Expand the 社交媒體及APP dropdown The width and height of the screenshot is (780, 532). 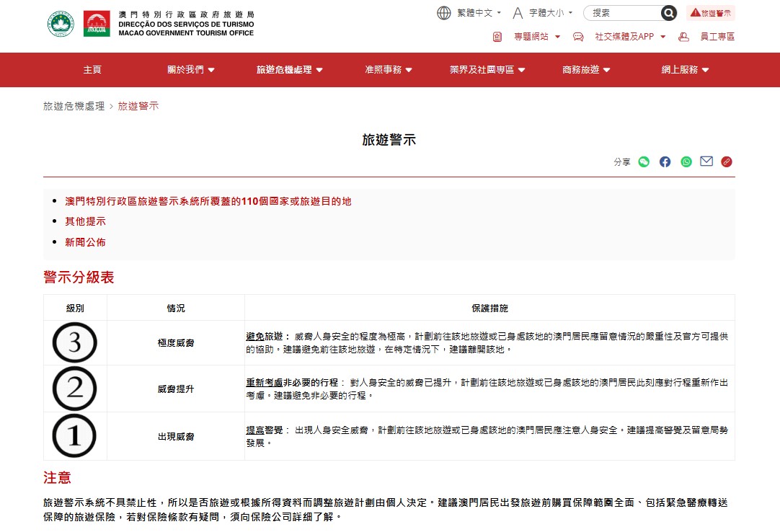pyautogui.click(x=629, y=37)
